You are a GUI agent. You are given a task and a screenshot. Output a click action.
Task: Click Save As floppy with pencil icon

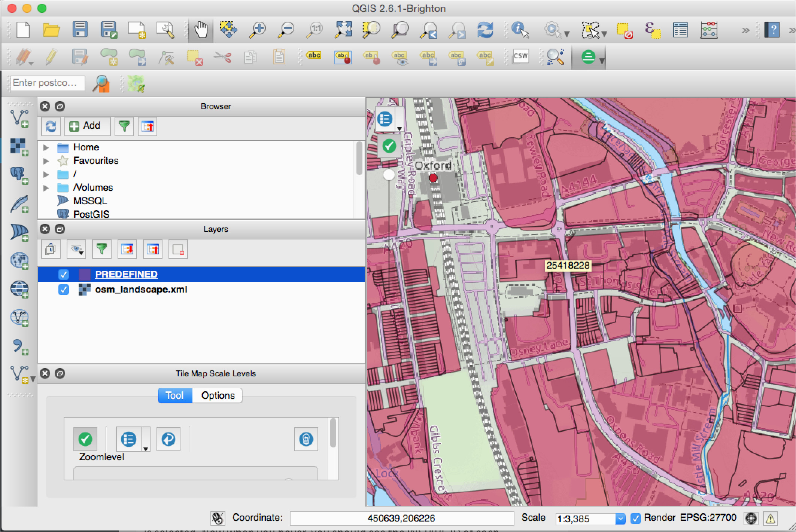(109, 30)
